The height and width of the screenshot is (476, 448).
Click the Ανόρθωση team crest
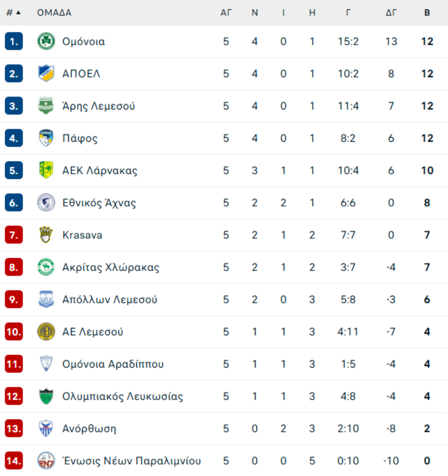tap(46, 428)
